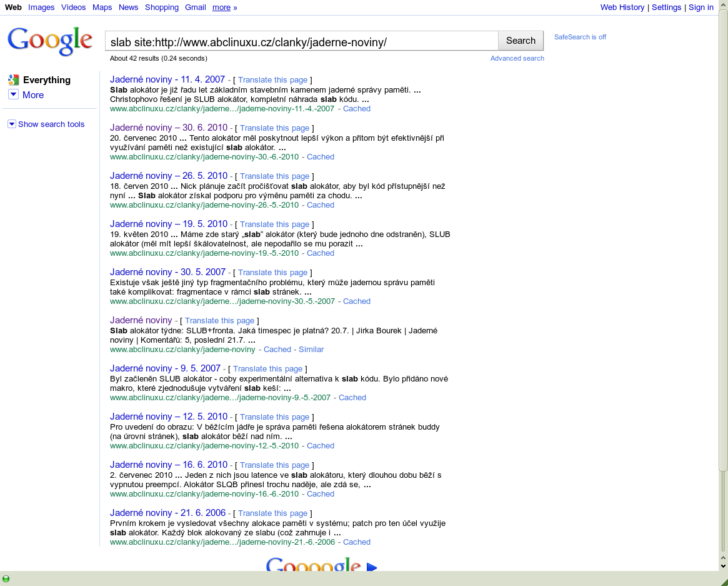Open Cached link for 21.-6.-2006 result
The width and height of the screenshot is (728, 586).
(357, 542)
